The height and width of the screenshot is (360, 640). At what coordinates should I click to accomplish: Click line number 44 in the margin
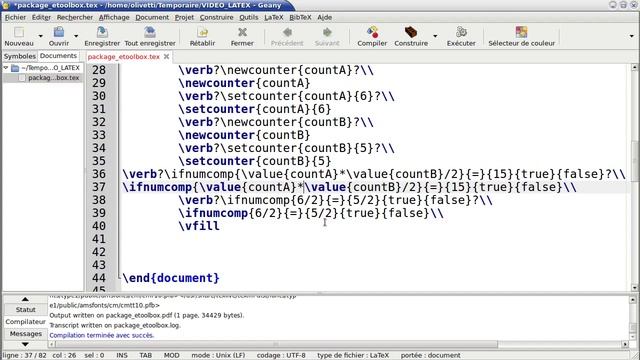coord(99,278)
